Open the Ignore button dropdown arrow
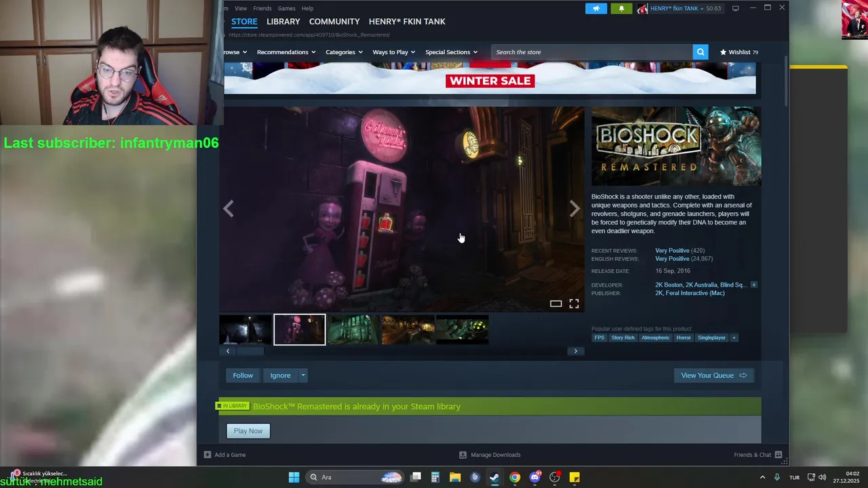This screenshot has width=868, height=488. pos(303,375)
